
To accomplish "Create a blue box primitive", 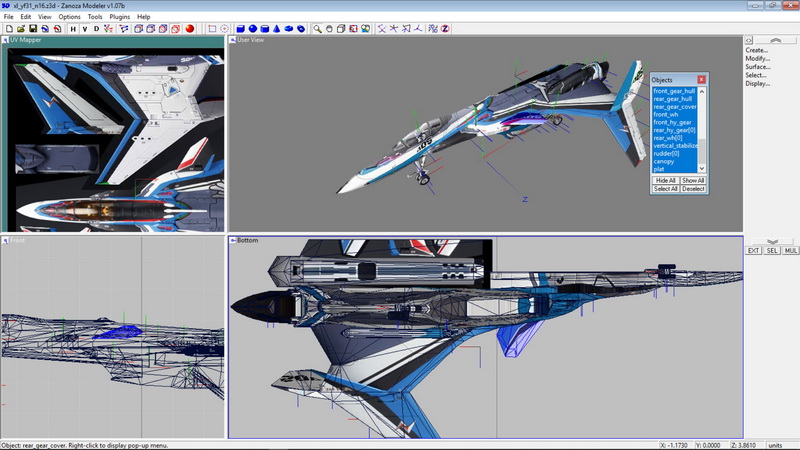I will tap(240, 29).
